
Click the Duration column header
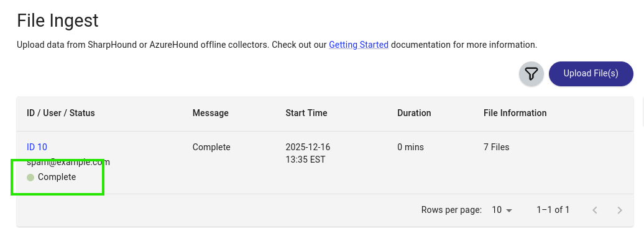pos(414,113)
